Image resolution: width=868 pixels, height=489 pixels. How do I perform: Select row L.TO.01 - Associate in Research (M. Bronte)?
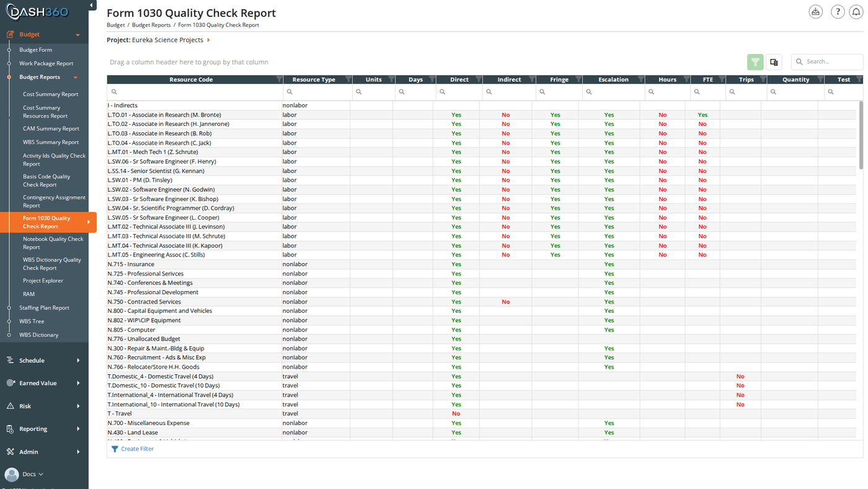tap(481, 115)
